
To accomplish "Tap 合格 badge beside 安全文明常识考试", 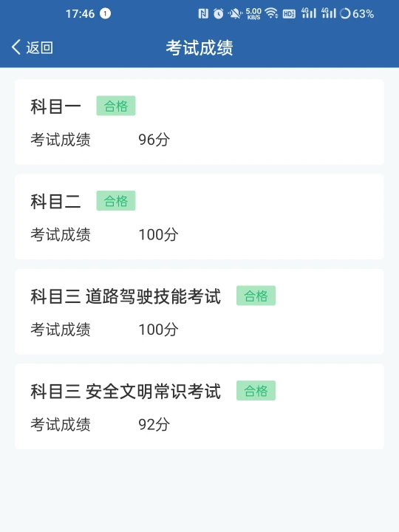I will [256, 391].
